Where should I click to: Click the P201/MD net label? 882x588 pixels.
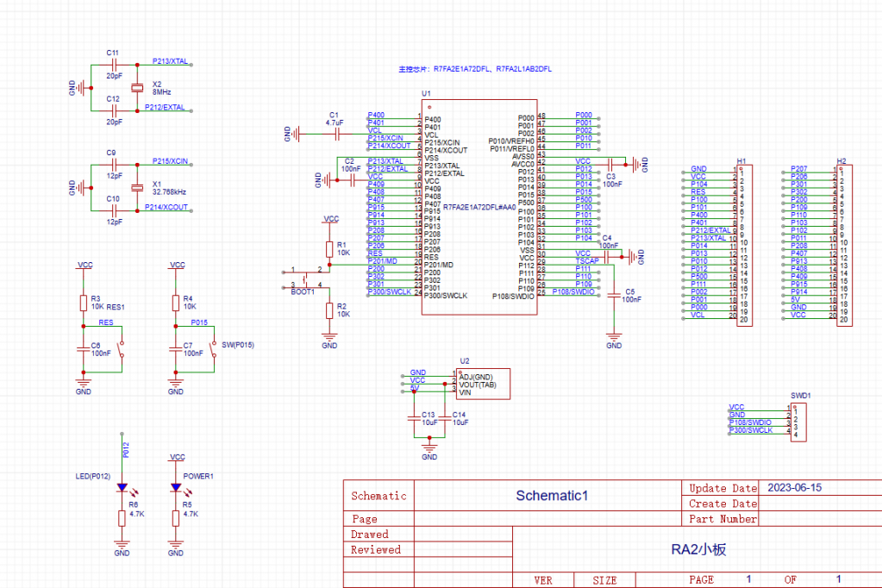click(383, 261)
